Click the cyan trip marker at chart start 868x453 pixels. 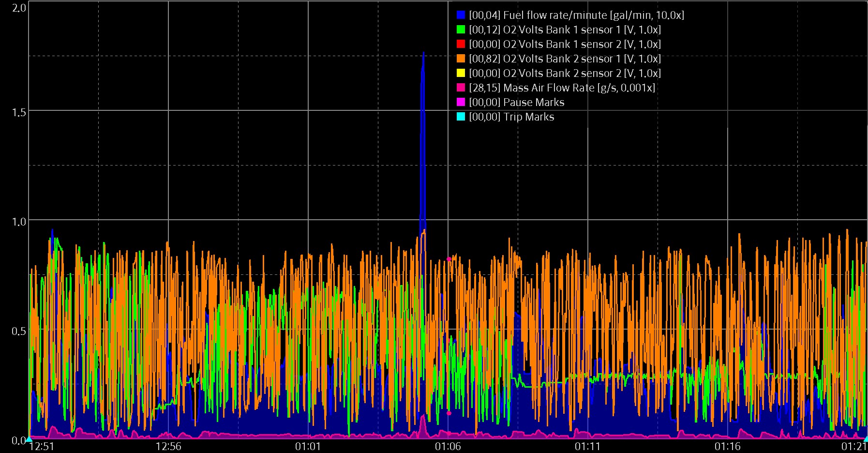(x=29, y=439)
